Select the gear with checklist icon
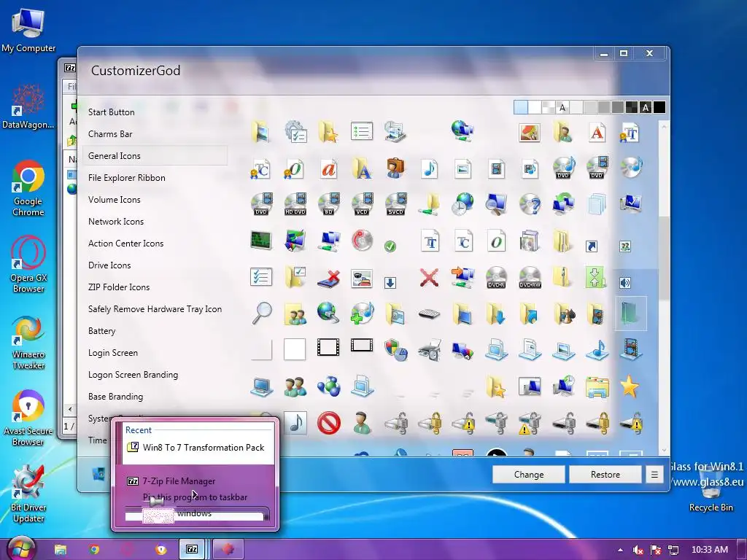747x560 pixels. click(x=295, y=131)
